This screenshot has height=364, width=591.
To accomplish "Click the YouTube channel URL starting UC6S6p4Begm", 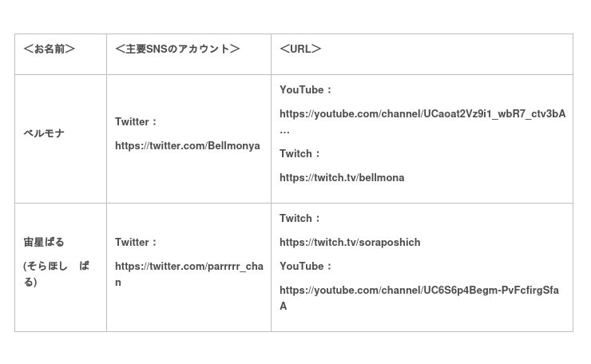I will point(418,291).
